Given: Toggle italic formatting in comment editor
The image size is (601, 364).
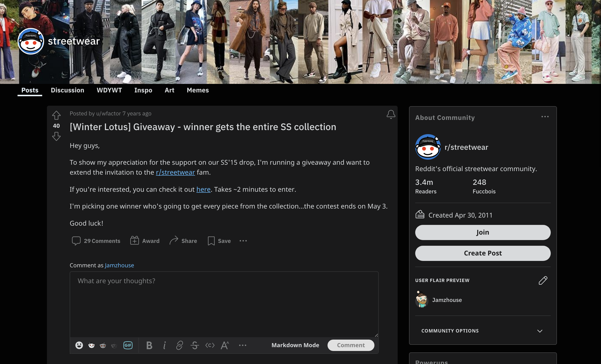Looking at the screenshot, I should tap(165, 345).
